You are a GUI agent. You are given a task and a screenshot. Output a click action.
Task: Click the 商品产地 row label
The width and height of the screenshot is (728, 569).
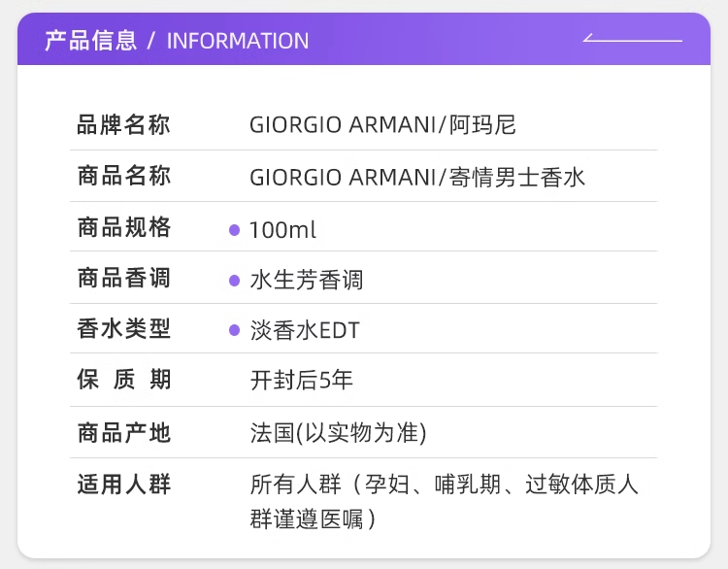[x=124, y=432]
